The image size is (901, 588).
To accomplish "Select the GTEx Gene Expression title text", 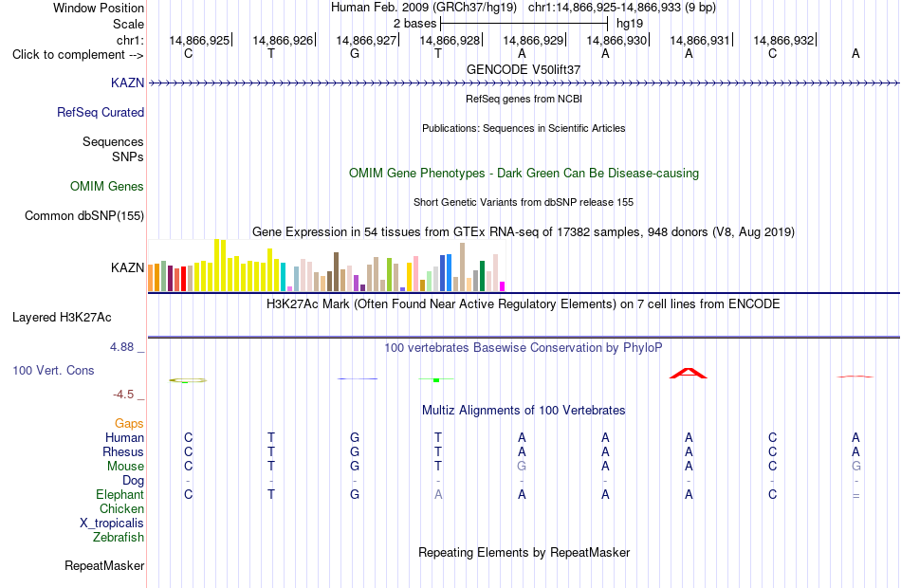I will click(x=524, y=232).
